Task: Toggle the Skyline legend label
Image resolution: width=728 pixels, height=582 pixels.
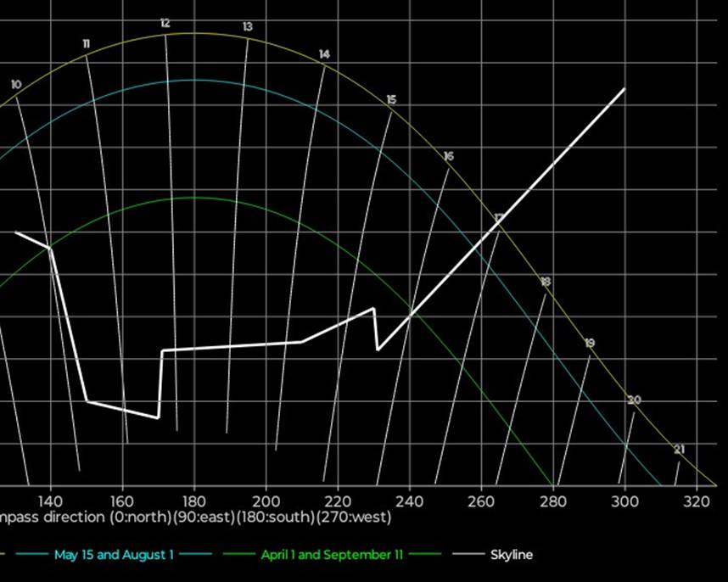Action: pos(512,555)
